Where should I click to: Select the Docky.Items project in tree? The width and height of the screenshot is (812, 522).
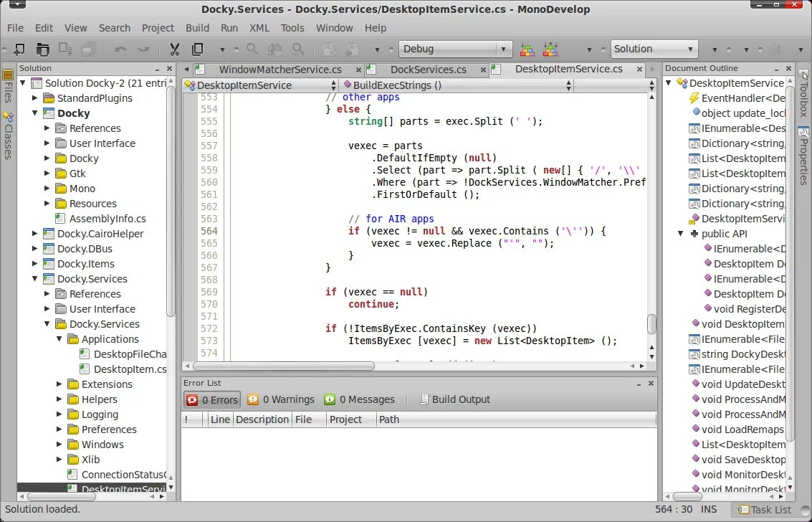[85, 264]
